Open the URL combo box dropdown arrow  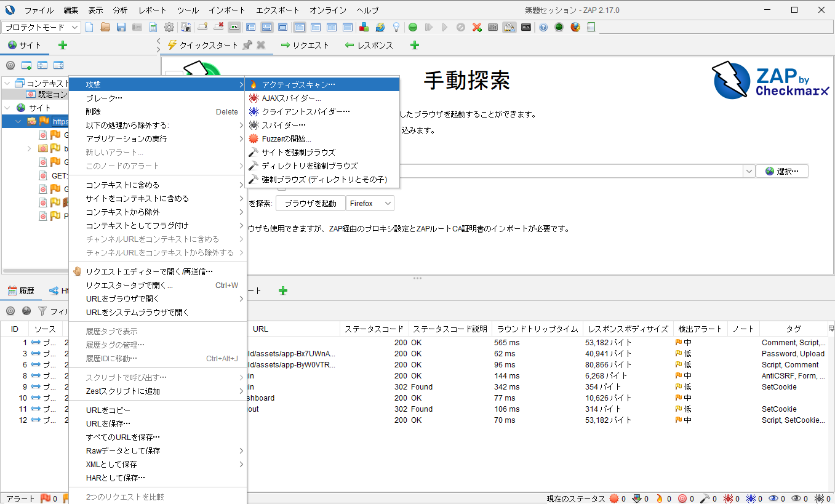(749, 171)
